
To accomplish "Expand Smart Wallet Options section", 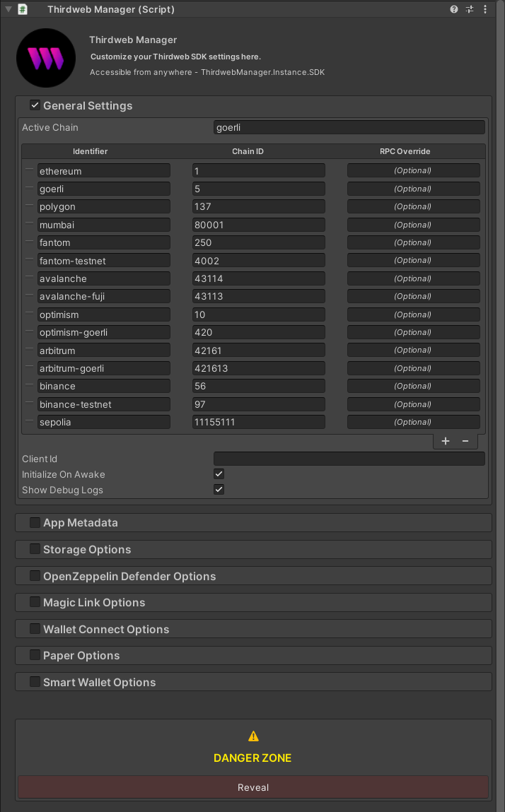I will (x=35, y=682).
